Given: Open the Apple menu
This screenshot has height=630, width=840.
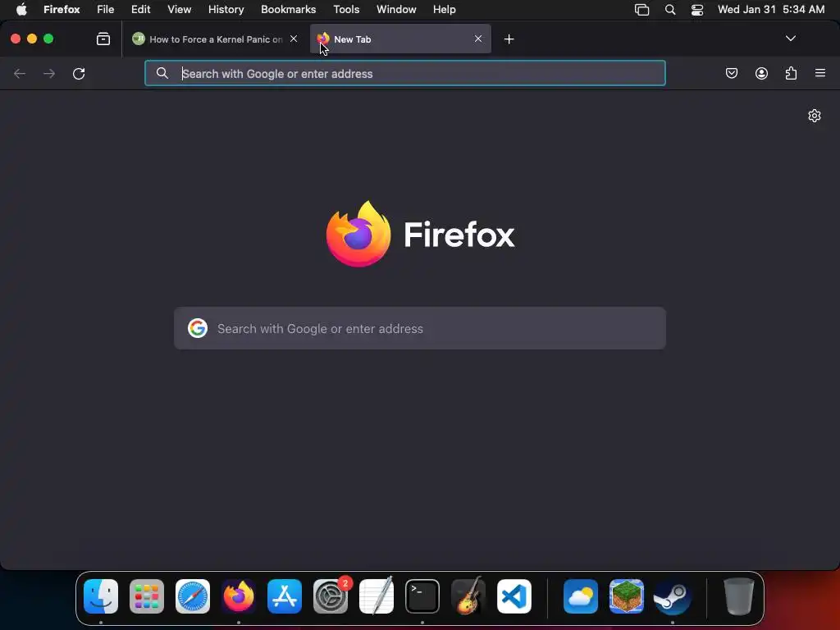Looking at the screenshot, I should [21, 10].
